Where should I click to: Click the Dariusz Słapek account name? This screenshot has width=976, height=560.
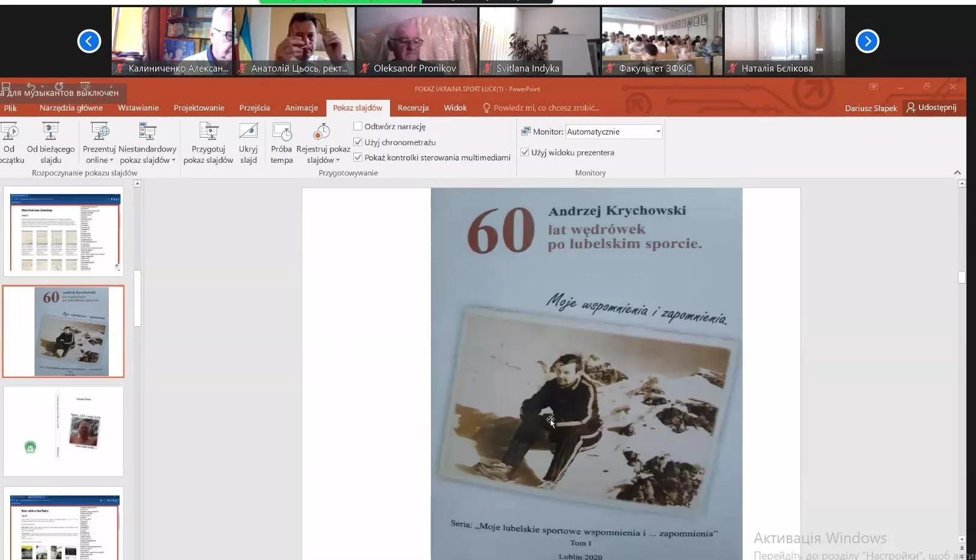click(x=870, y=108)
